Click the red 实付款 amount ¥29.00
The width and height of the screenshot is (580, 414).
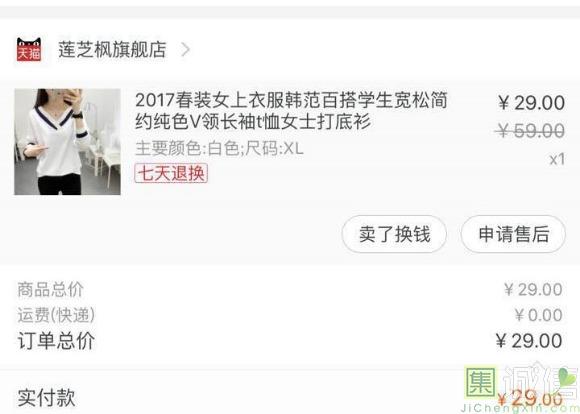pos(530,399)
